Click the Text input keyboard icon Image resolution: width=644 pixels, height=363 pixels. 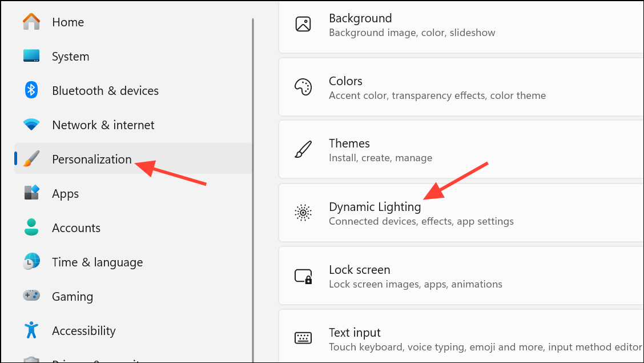(x=303, y=338)
